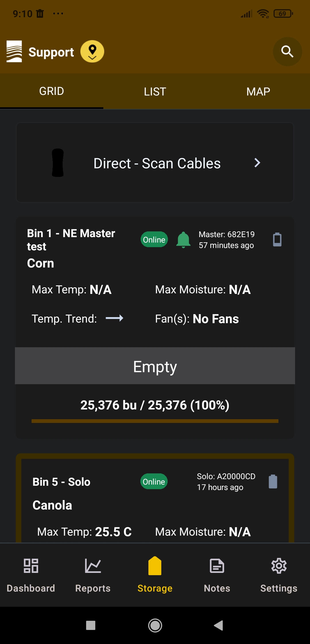
Task: Tap Bin 5 Solo battery icon
Action: click(273, 482)
